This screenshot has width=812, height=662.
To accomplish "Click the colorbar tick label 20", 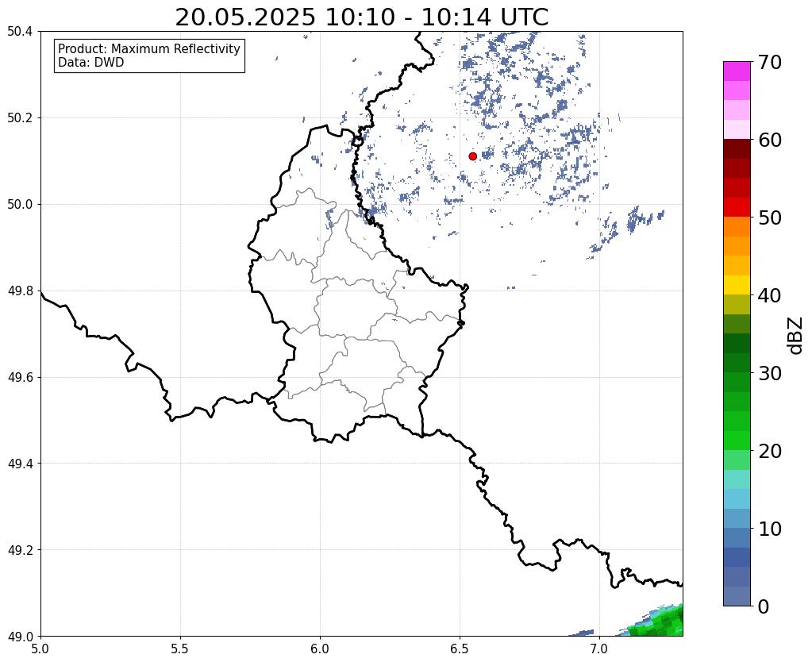I will point(770,451).
